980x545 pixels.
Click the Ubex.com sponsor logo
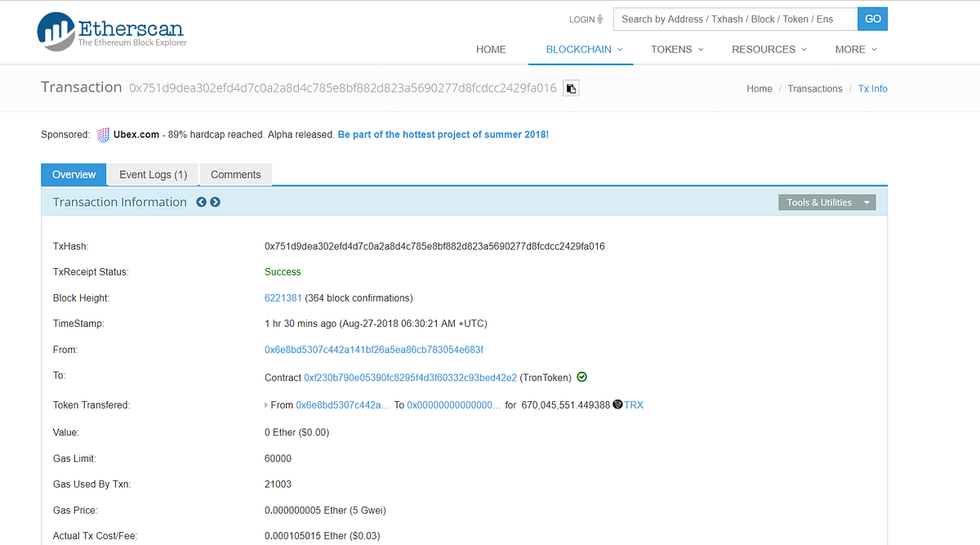tap(103, 135)
